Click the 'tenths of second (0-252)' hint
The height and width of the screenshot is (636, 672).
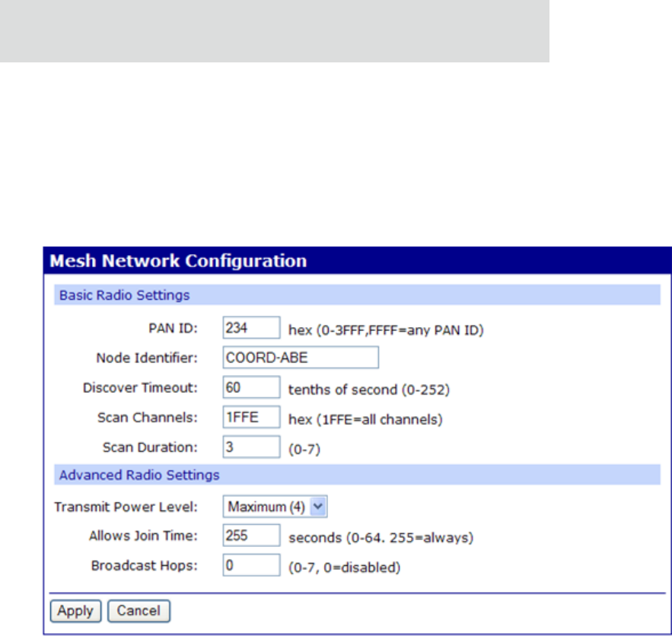click(x=369, y=390)
